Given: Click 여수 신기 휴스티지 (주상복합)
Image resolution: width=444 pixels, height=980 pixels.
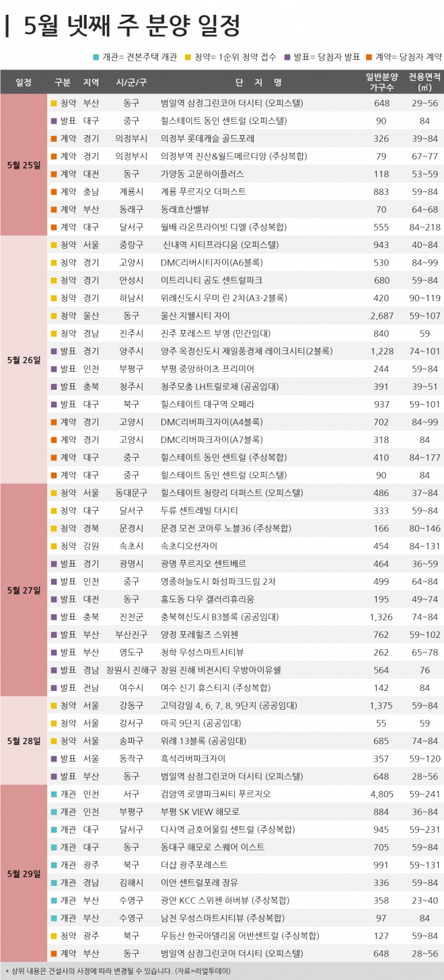Looking at the screenshot, I should [215, 688].
